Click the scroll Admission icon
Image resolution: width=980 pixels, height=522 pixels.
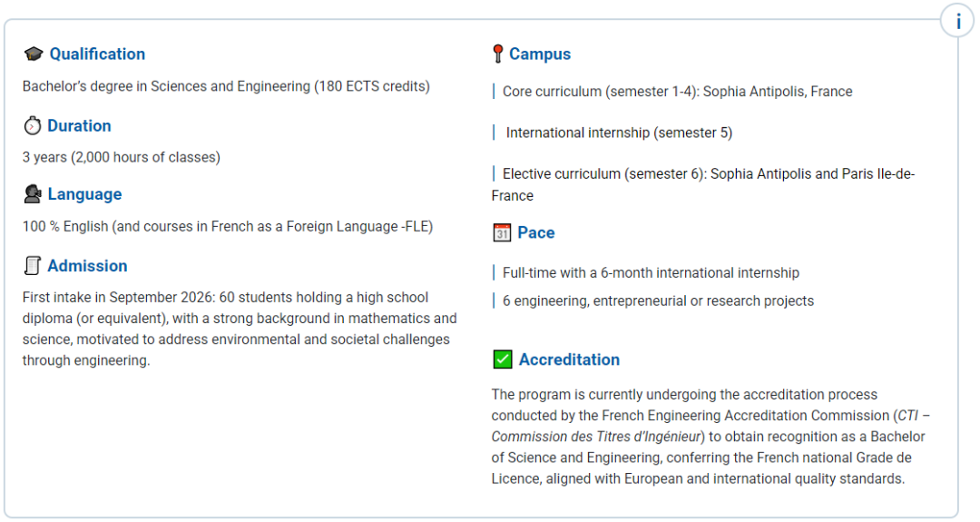(33, 266)
